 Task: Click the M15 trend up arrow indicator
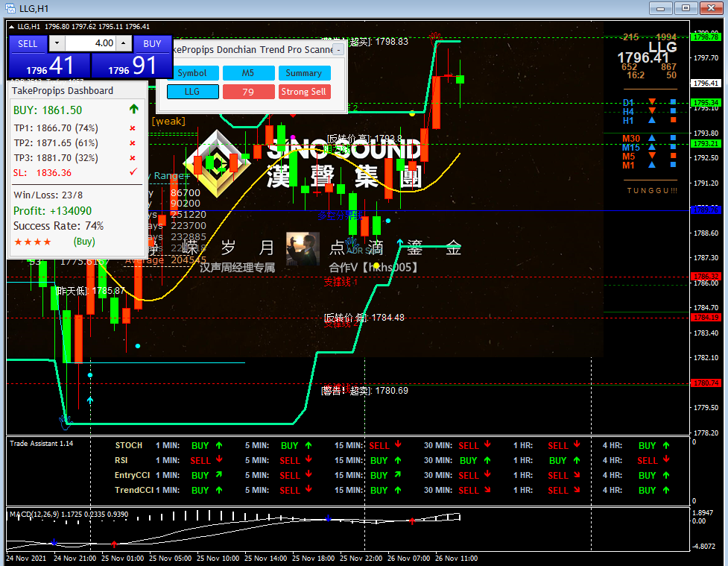(x=652, y=147)
